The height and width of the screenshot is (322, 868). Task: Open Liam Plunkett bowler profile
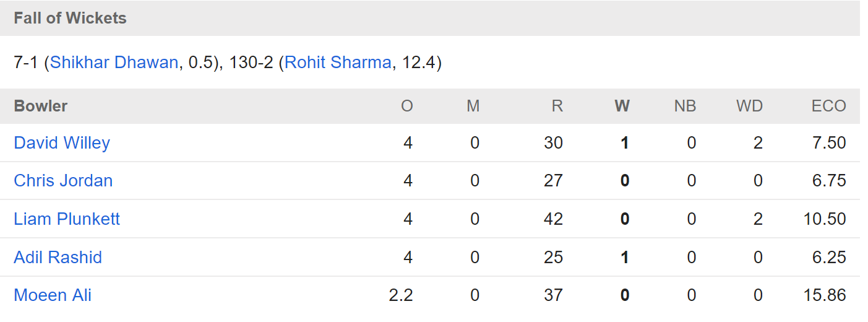point(67,219)
